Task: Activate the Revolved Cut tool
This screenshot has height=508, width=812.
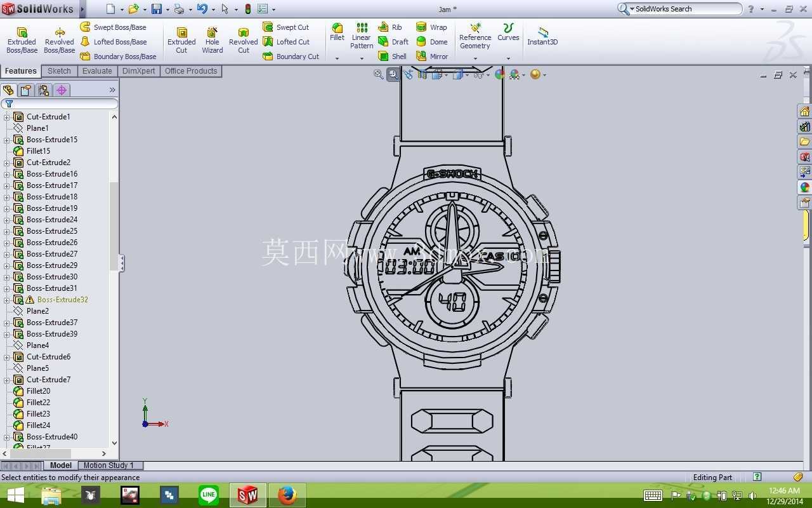Action: tap(244, 41)
